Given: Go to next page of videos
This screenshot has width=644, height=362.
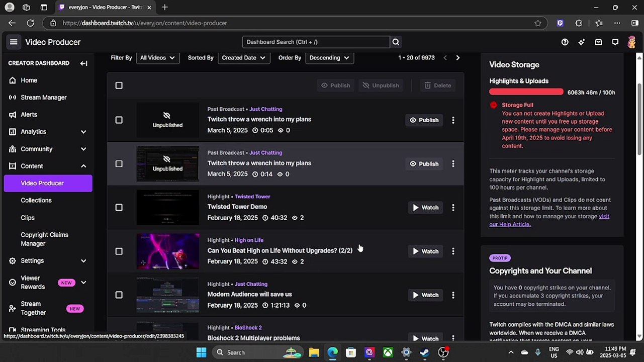Looking at the screenshot, I should (x=457, y=58).
